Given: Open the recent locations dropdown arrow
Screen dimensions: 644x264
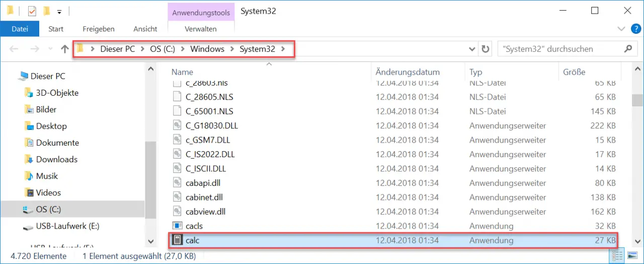Looking at the screenshot, I should pos(50,49).
